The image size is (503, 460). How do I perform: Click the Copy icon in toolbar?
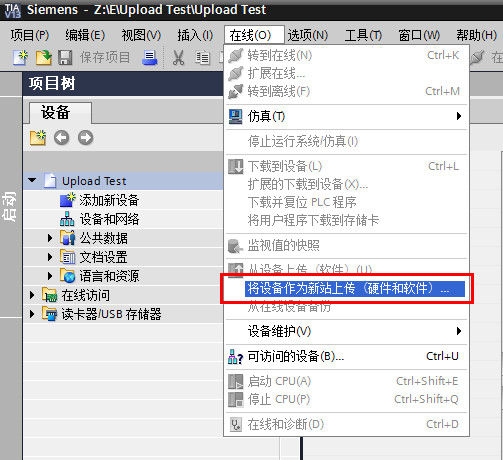[202, 58]
